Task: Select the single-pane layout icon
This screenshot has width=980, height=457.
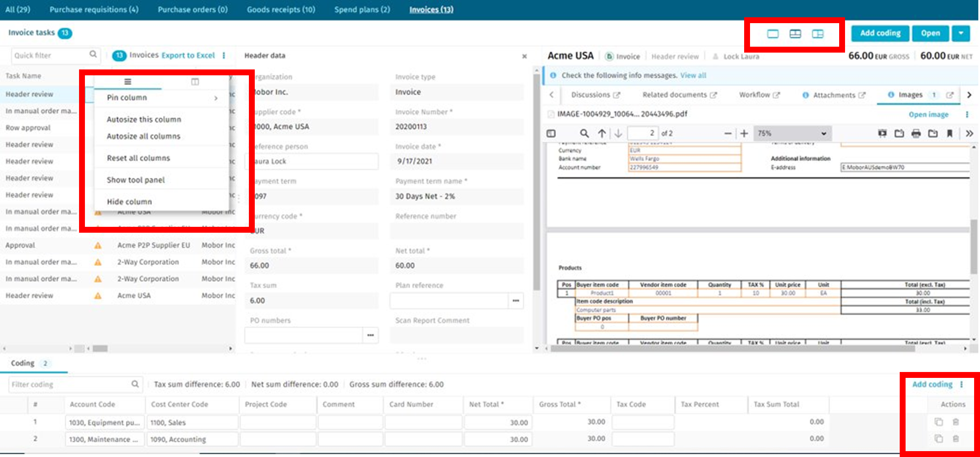Action: (x=772, y=34)
